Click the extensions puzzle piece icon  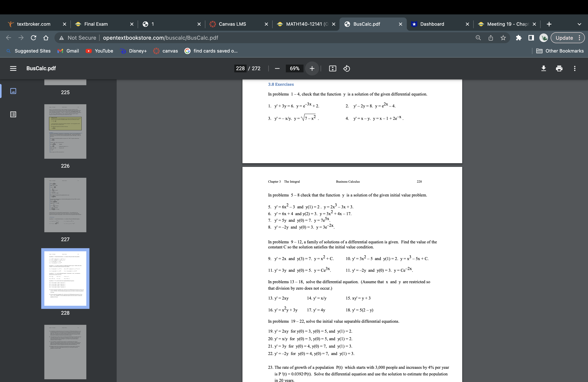[519, 38]
